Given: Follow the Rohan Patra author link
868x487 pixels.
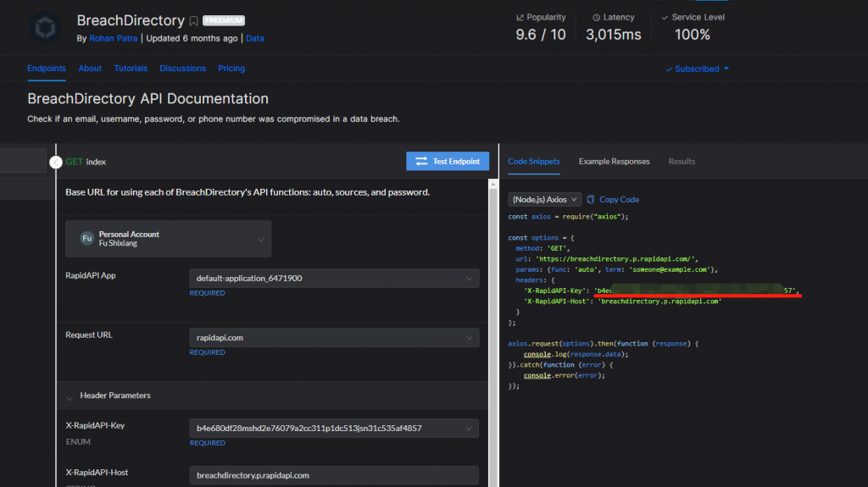Looking at the screenshot, I should pyautogui.click(x=115, y=39).
